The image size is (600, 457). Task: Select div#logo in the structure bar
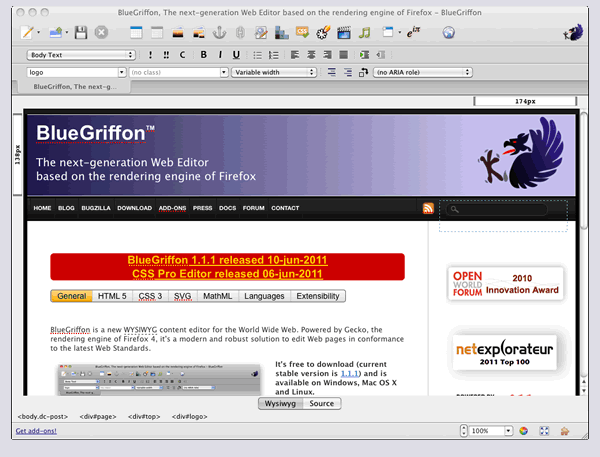tap(189, 416)
